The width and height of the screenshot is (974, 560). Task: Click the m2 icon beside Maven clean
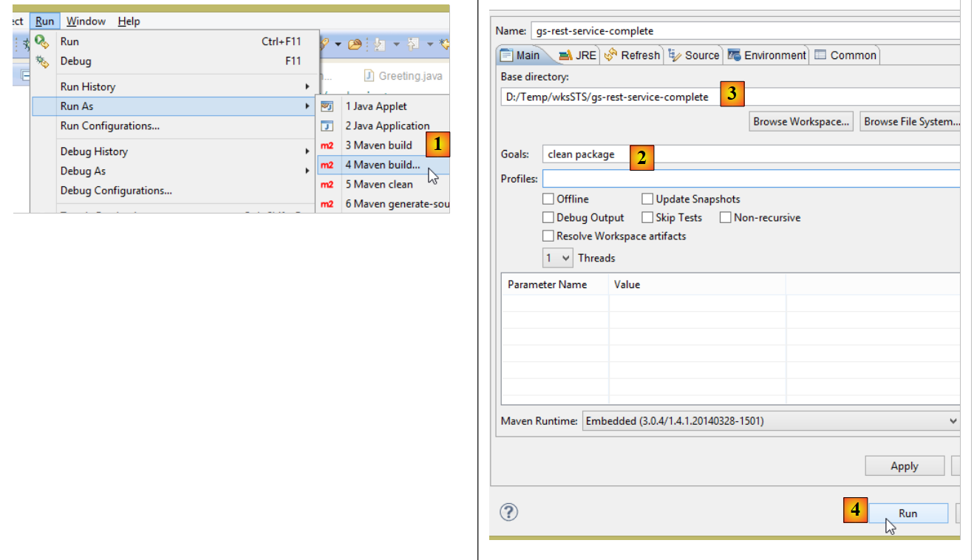[327, 185]
